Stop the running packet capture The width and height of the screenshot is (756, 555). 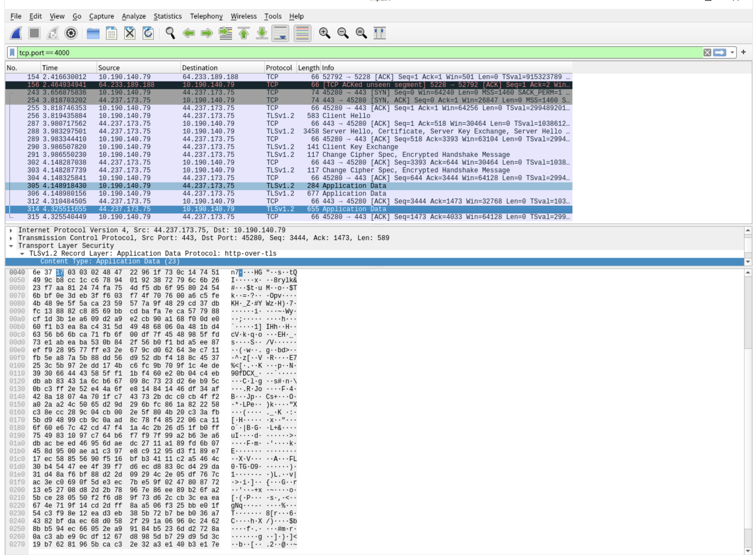tap(34, 33)
